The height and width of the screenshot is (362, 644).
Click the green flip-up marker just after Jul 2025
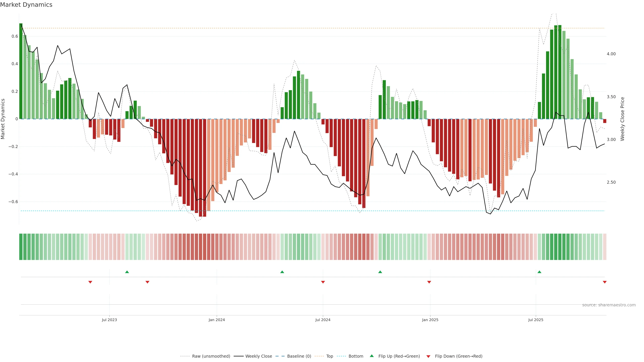539,272
